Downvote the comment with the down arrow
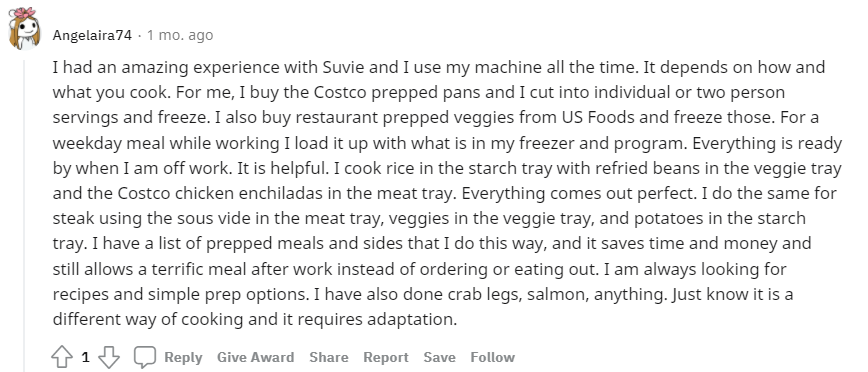The height and width of the screenshot is (372, 868). (108, 357)
